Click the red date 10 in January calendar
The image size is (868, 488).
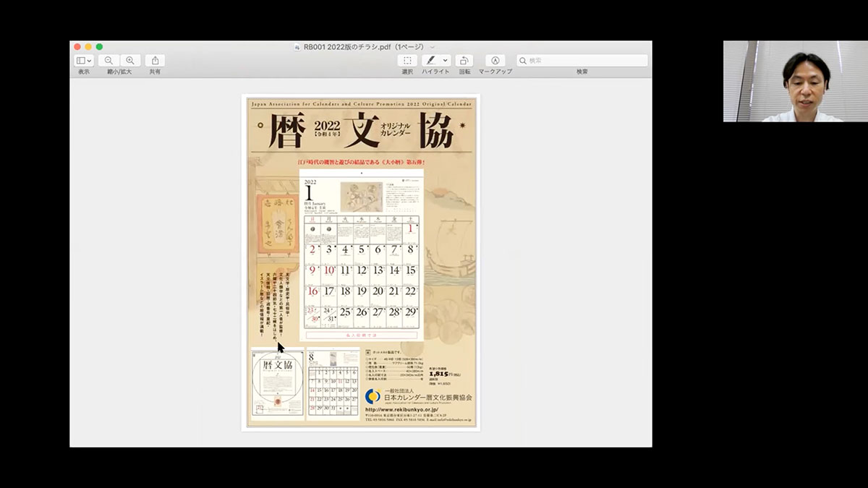coord(329,271)
